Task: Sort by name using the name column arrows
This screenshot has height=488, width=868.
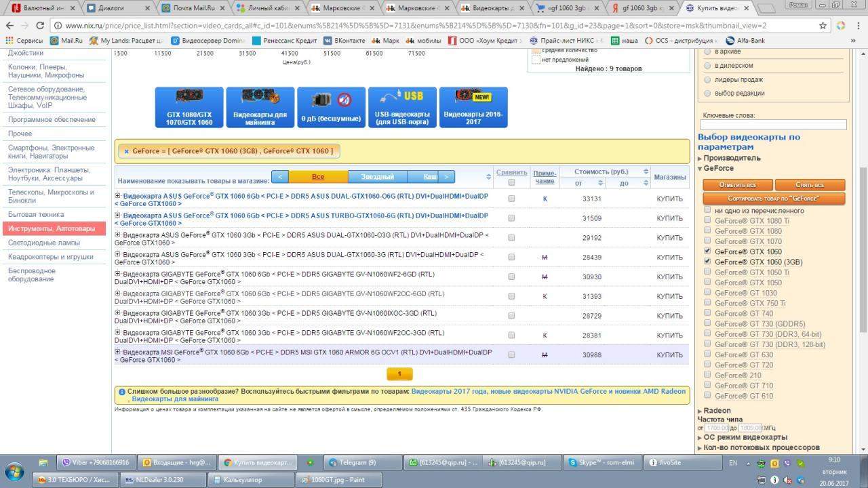Action: coord(489,176)
